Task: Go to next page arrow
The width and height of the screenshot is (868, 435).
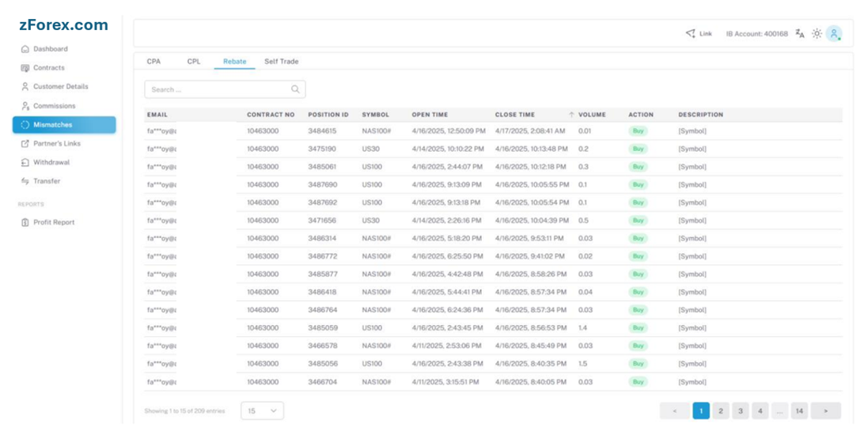Action: click(x=826, y=410)
